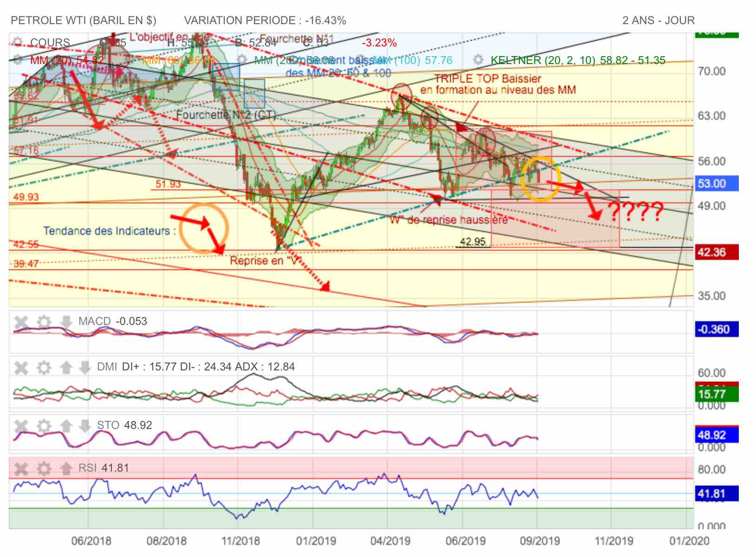Click the 42.95 level label
The height and width of the screenshot is (557, 756).
pyautogui.click(x=472, y=241)
